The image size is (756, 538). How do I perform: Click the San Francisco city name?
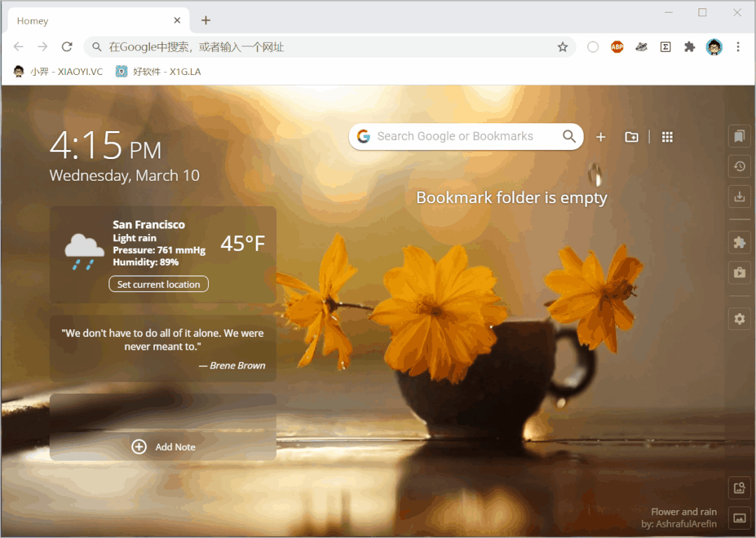click(x=149, y=225)
